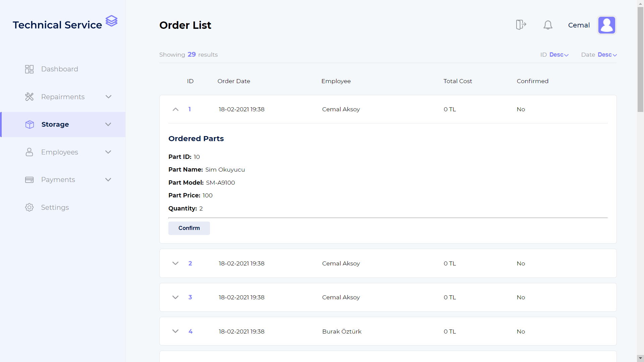Click the Settings gear icon

[29, 207]
